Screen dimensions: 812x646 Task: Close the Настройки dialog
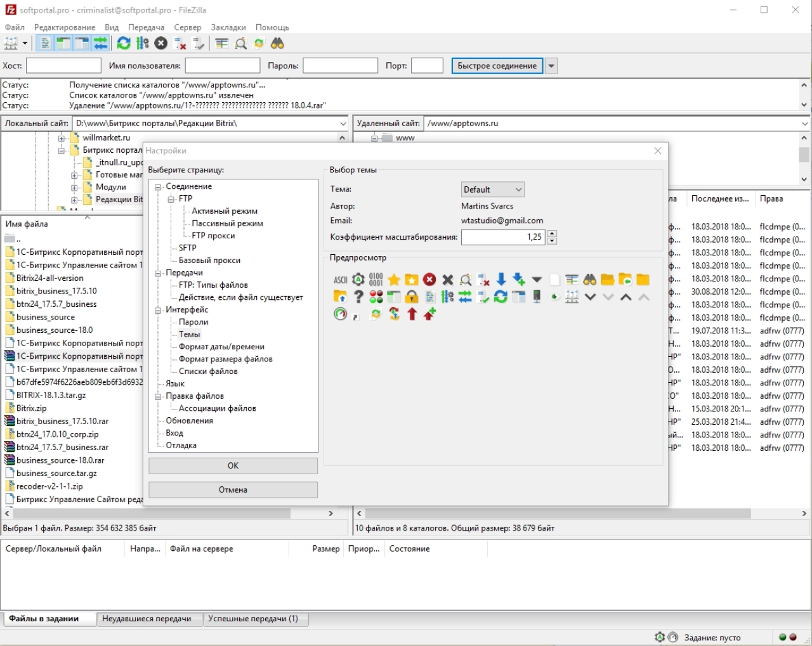click(x=658, y=151)
